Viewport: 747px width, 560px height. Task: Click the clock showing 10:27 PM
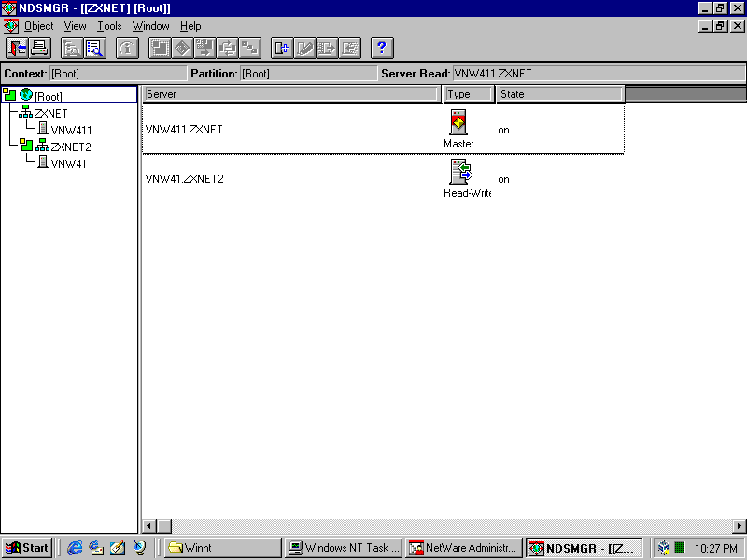715,549
